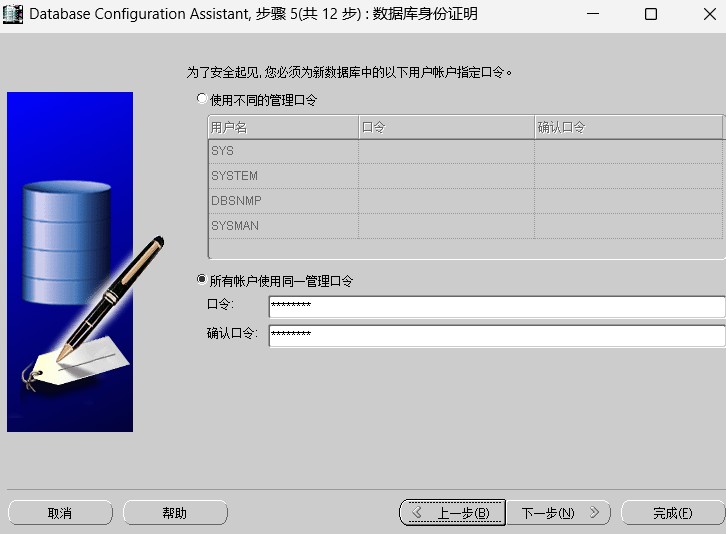Click the 取消 button
This screenshot has height=534, width=726.
pos(60,513)
